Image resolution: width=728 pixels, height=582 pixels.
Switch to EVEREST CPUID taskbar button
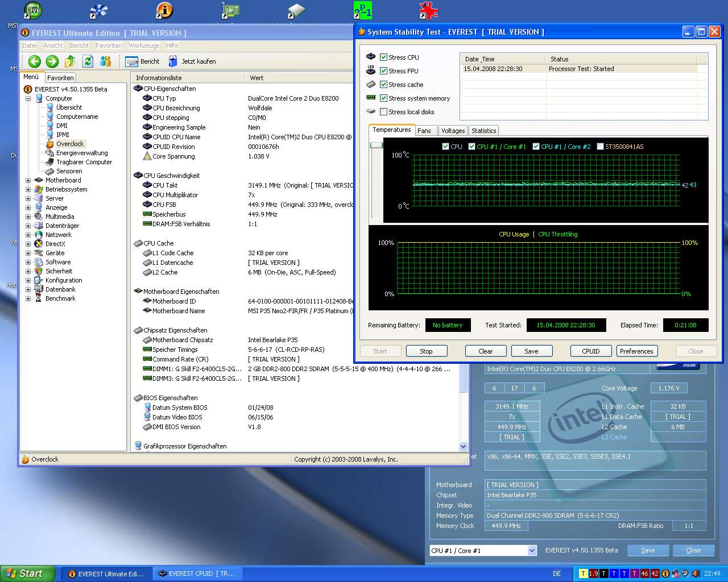click(x=197, y=573)
